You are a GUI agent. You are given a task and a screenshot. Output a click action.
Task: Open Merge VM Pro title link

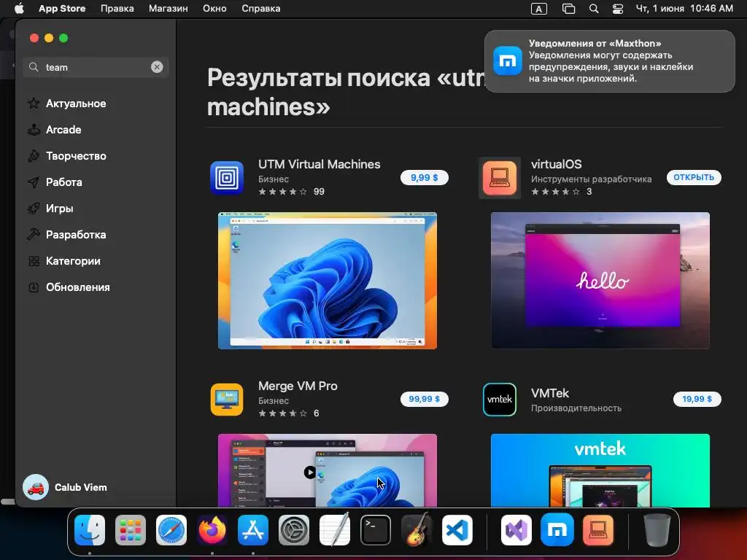click(x=298, y=386)
